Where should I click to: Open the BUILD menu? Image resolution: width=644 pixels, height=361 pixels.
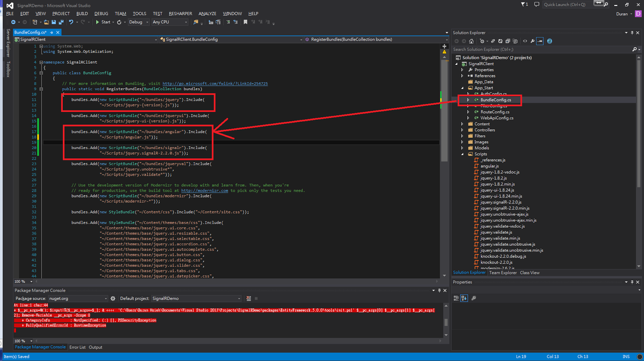point(82,14)
